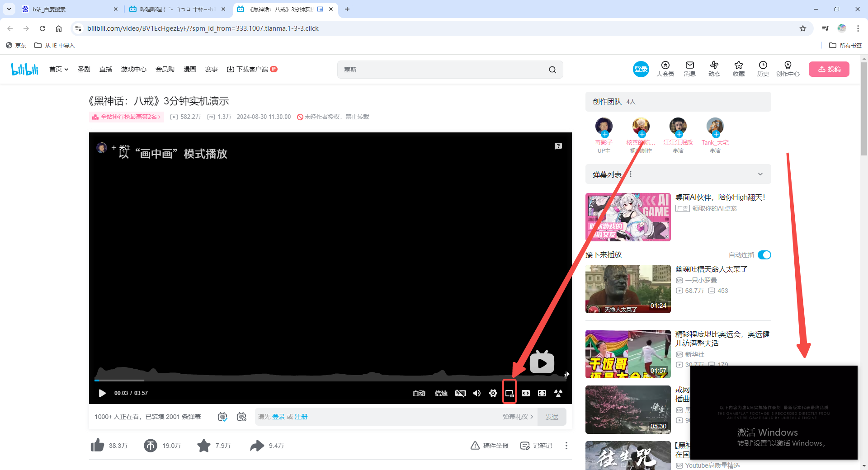Click the blue 登录 avatar button
The width and height of the screenshot is (868, 470).
[641, 69]
